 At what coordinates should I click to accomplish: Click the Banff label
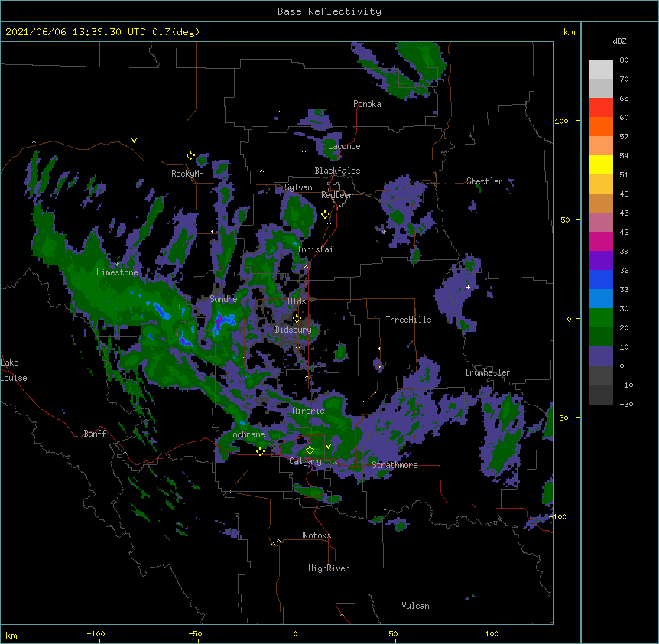click(95, 434)
